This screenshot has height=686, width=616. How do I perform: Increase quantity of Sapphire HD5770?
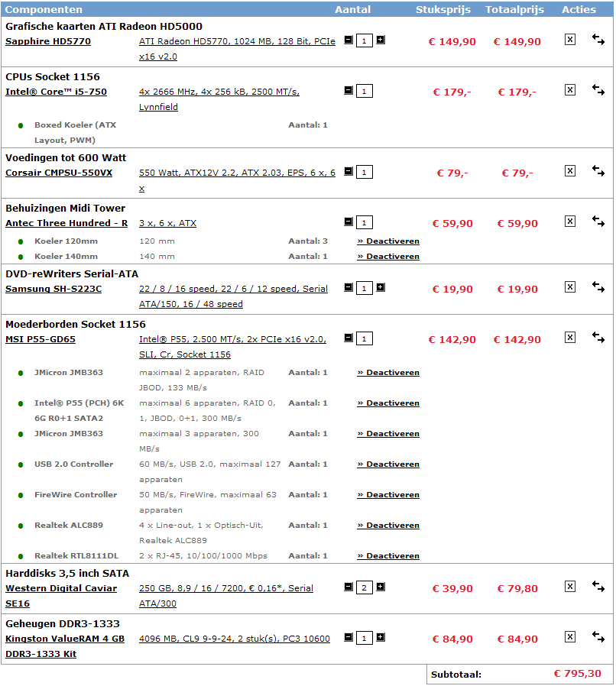[381, 40]
